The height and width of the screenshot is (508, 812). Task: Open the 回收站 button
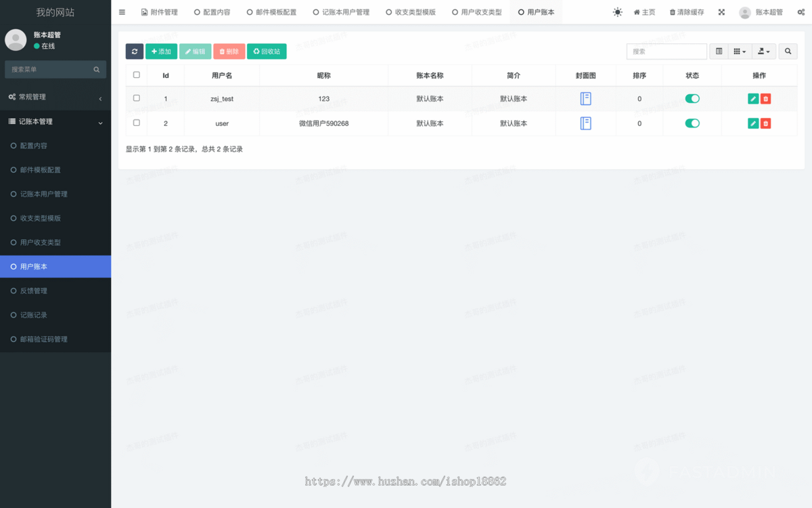click(x=267, y=51)
